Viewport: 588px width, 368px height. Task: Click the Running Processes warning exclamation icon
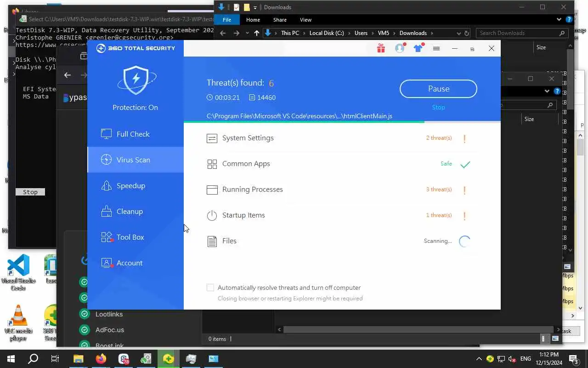464,190
